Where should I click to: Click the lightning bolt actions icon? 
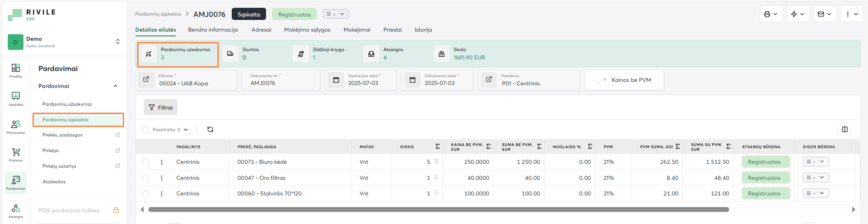click(x=798, y=14)
